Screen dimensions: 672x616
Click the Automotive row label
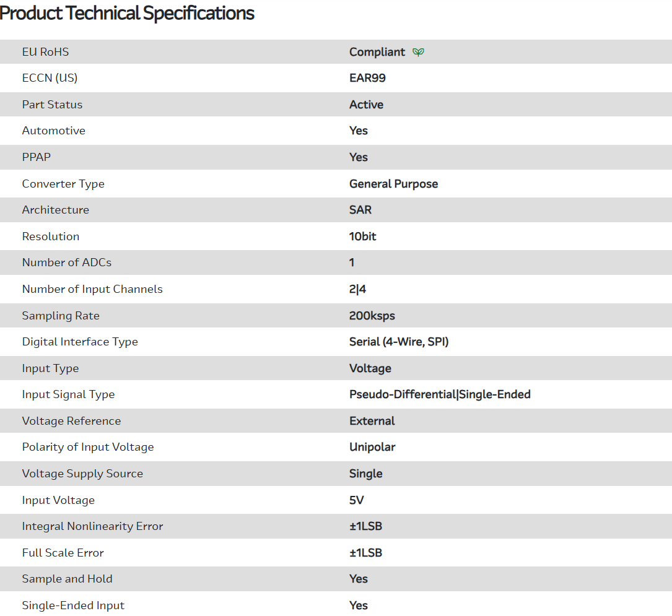click(x=53, y=131)
